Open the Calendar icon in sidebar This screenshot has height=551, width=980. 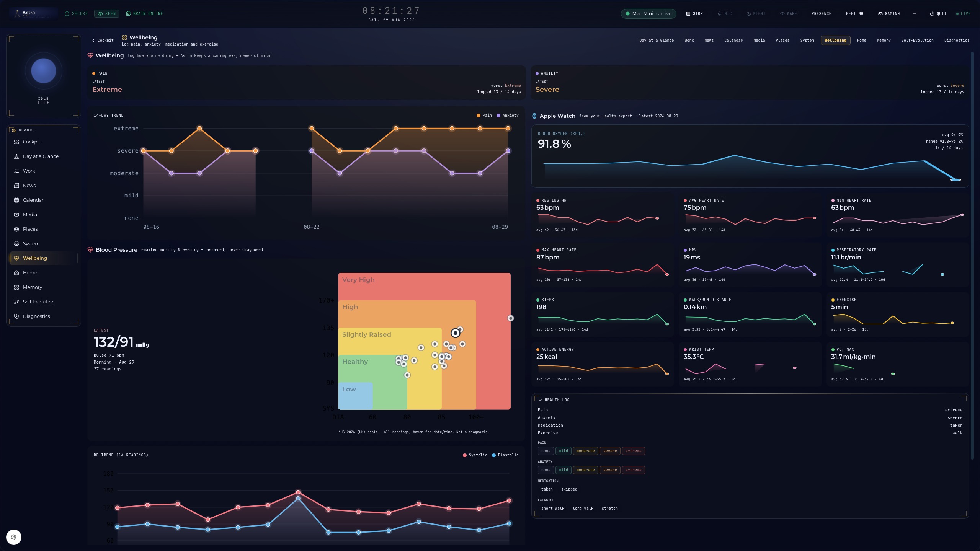coord(16,200)
